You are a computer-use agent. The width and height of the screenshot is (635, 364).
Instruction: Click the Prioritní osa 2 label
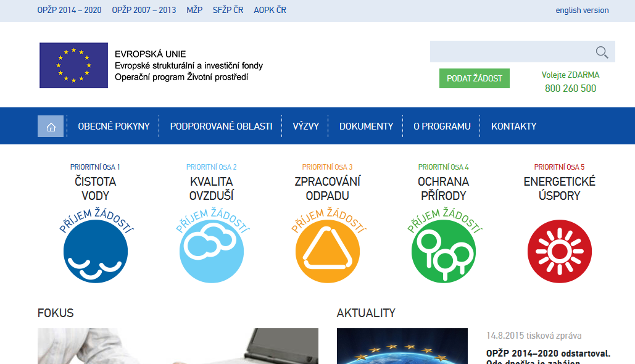pyautogui.click(x=212, y=167)
